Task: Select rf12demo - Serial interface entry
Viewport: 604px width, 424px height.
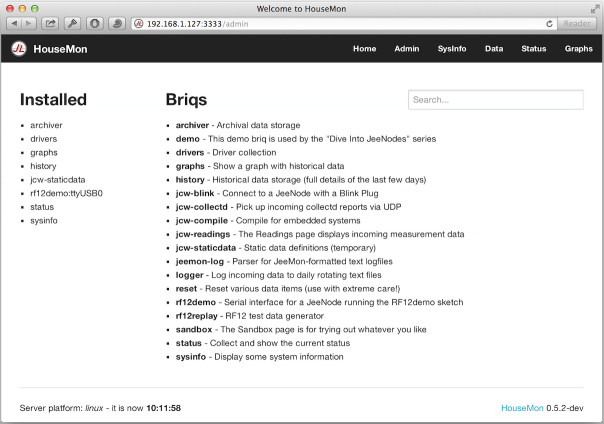Action: (x=319, y=302)
